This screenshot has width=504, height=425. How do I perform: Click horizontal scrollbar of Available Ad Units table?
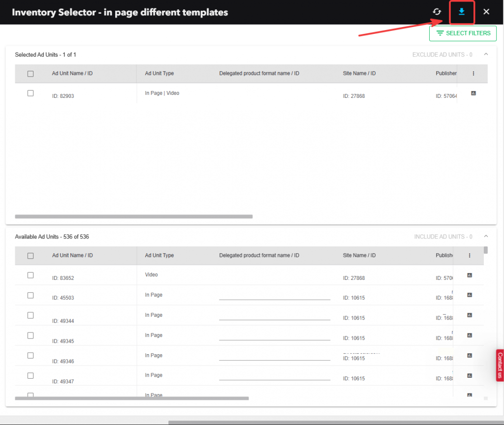click(x=132, y=398)
